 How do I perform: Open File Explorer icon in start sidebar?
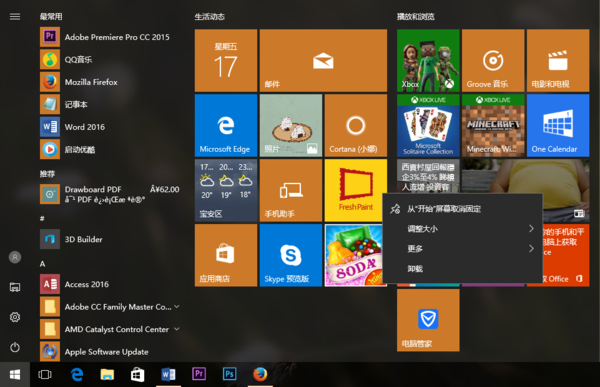click(x=15, y=287)
